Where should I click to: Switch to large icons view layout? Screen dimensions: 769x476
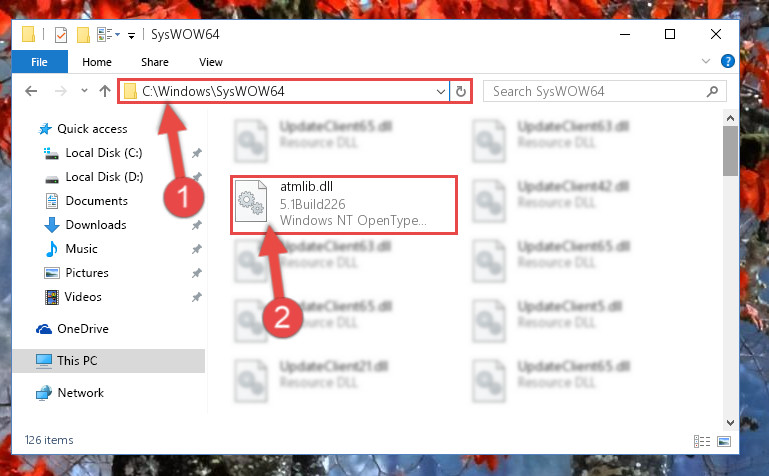724,441
